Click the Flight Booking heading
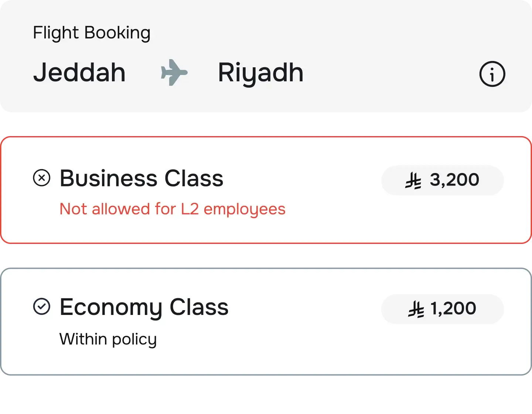 (x=92, y=33)
